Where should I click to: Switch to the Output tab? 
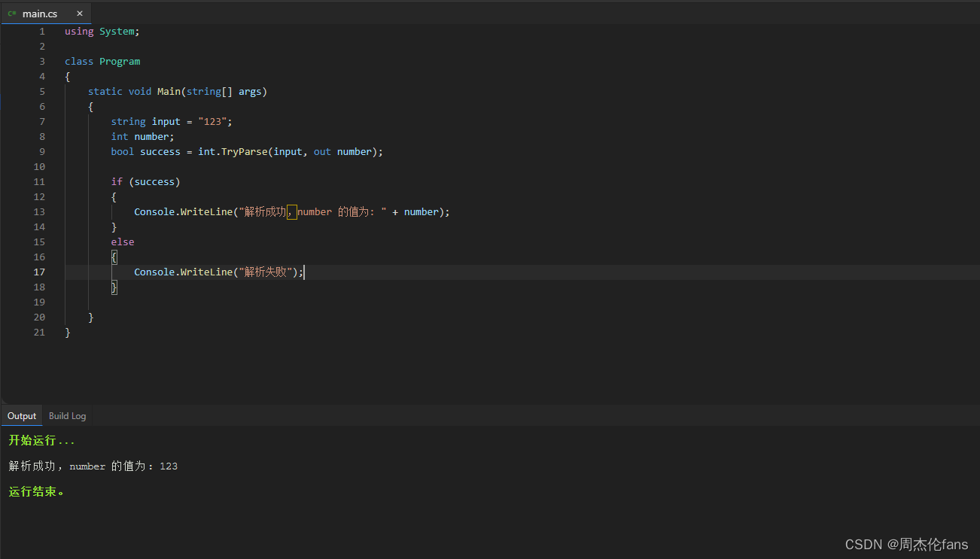point(22,416)
